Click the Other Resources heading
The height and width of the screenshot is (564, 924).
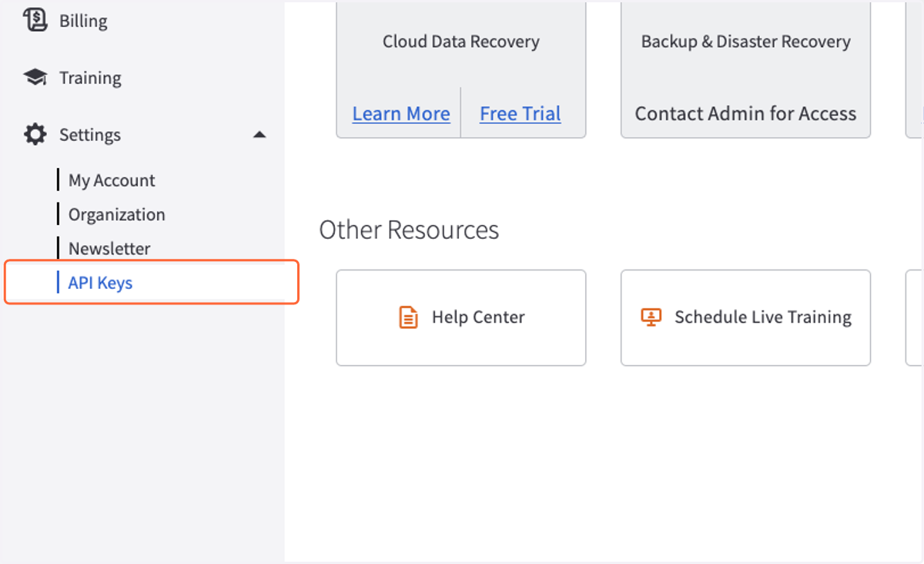tap(409, 230)
